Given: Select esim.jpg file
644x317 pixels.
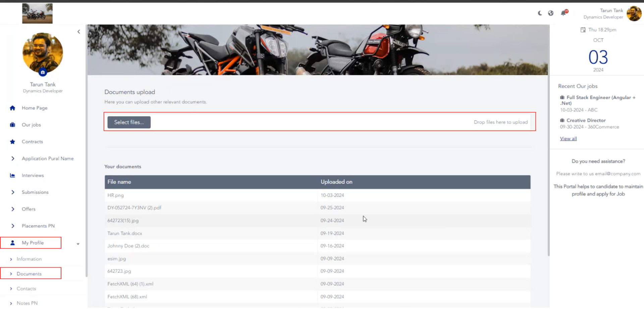Looking at the screenshot, I should click(x=116, y=259).
